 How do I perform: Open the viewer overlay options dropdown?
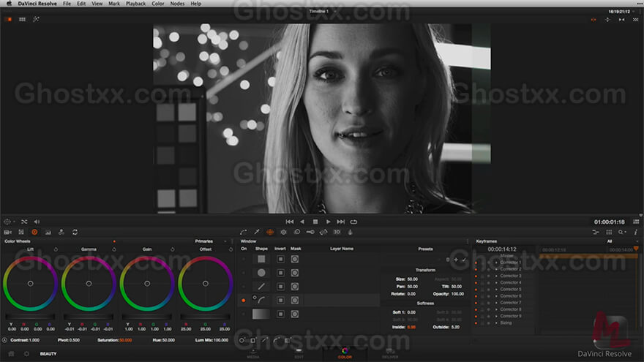click(9, 222)
